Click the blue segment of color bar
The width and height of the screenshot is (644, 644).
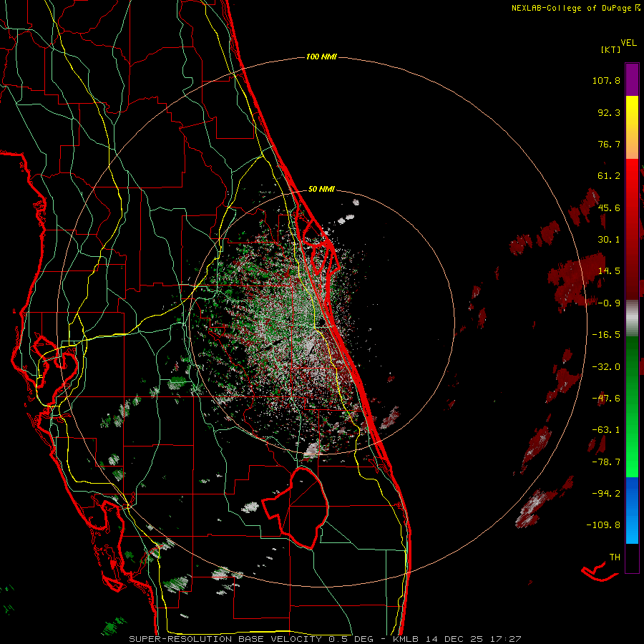(632, 510)
